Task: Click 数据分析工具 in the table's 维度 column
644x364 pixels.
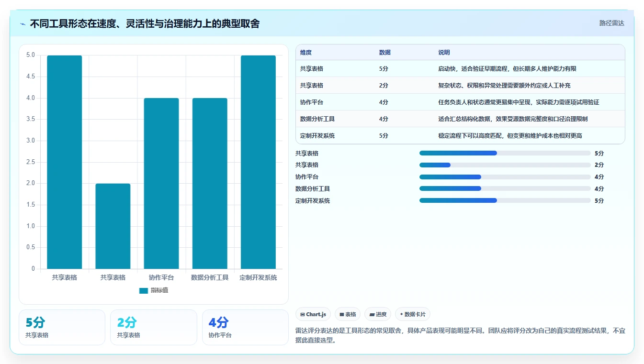Action: [317, 119]
